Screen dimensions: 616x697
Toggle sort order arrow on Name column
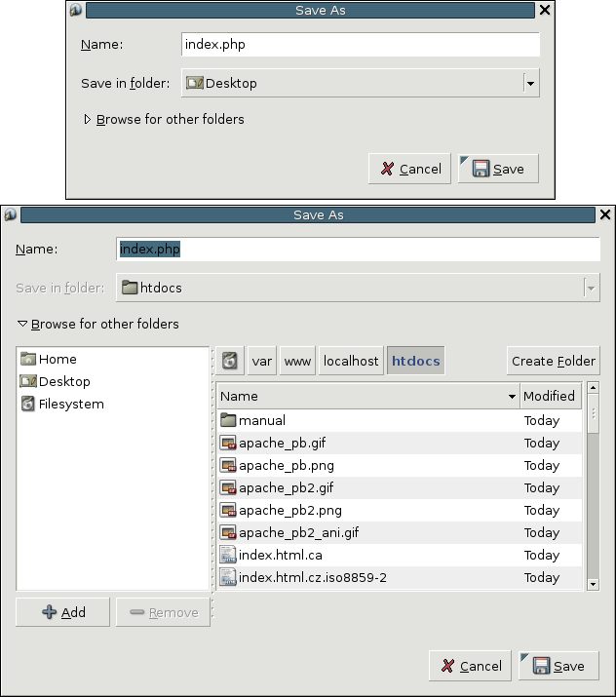(x=512, y=396)
